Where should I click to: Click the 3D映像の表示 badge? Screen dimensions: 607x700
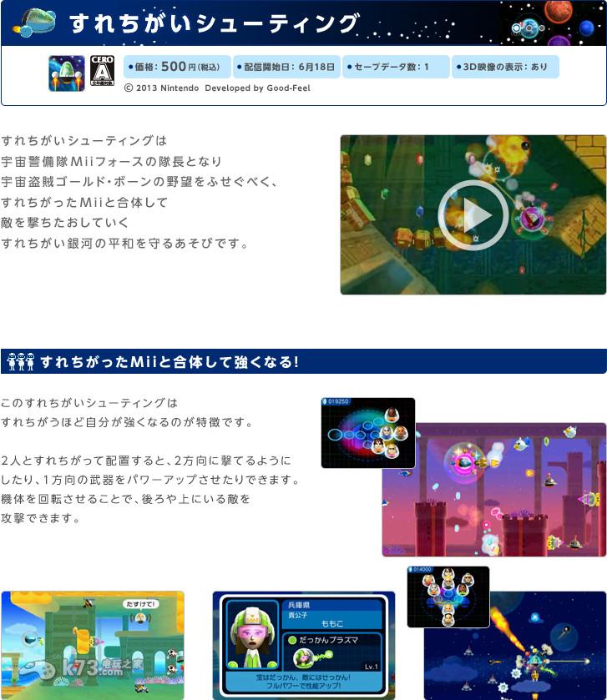tap(505, 67)
